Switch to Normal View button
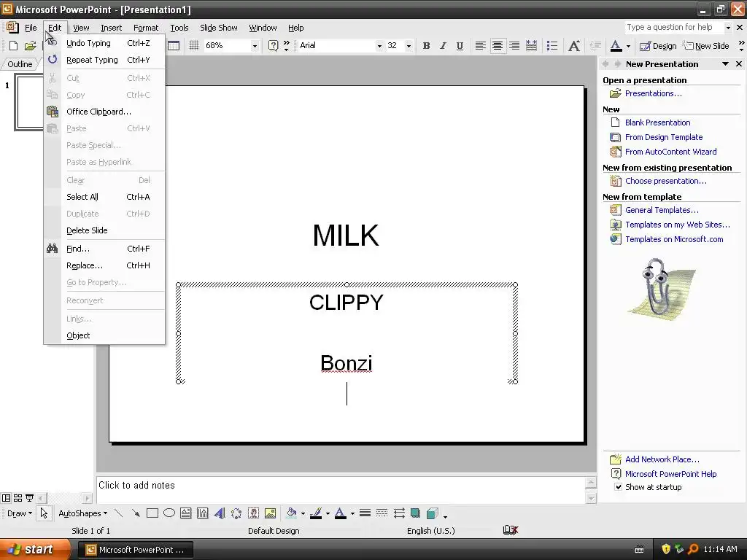Viewport: 747px width, 560px height. tap(6, 498)
